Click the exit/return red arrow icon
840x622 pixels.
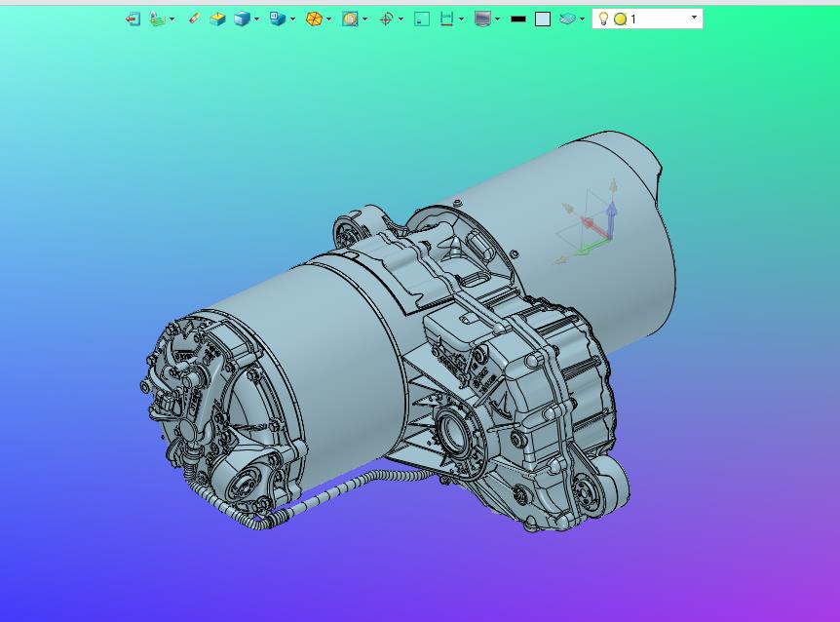133,19
